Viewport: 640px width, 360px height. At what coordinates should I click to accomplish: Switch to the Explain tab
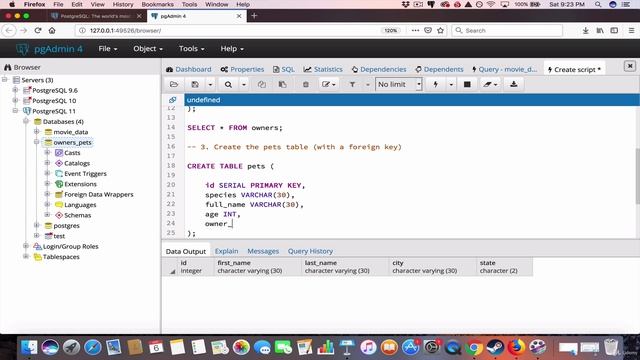click(227, 251)
